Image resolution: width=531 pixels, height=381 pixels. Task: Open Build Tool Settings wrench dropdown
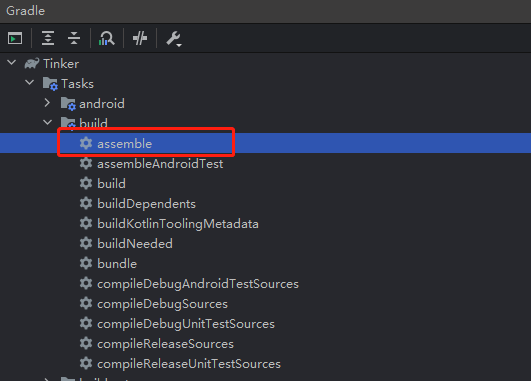pos(174,39)
